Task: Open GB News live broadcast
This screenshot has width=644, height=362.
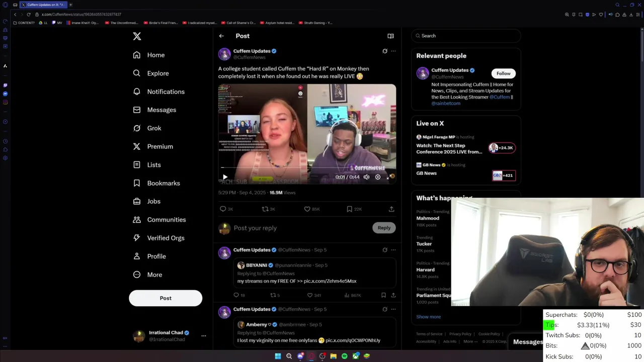Action: point(466,172)
